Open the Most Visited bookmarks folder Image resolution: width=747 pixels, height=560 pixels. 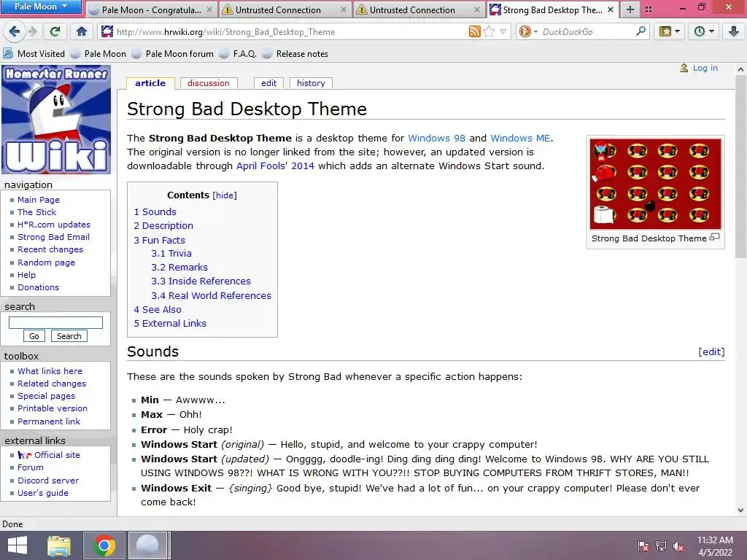34,54
